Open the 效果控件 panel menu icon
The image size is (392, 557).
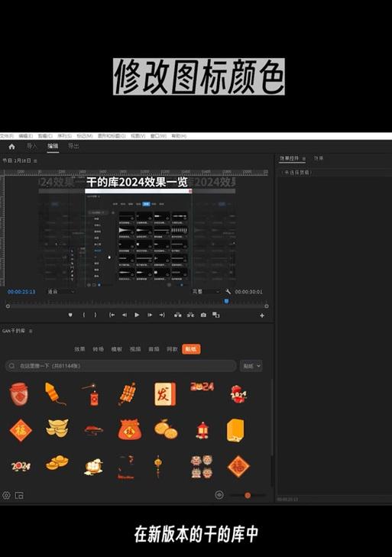(304, 159)
